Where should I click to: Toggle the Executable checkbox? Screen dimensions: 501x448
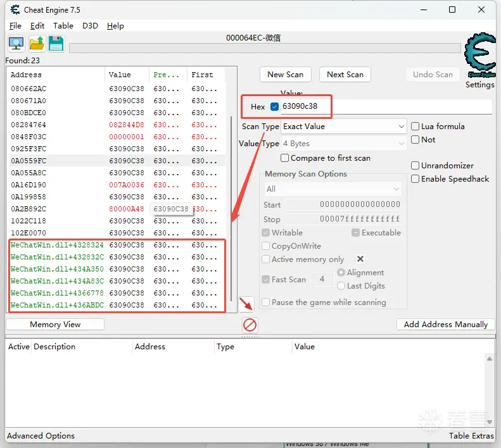pyautogui.click(x=355, y=232)
